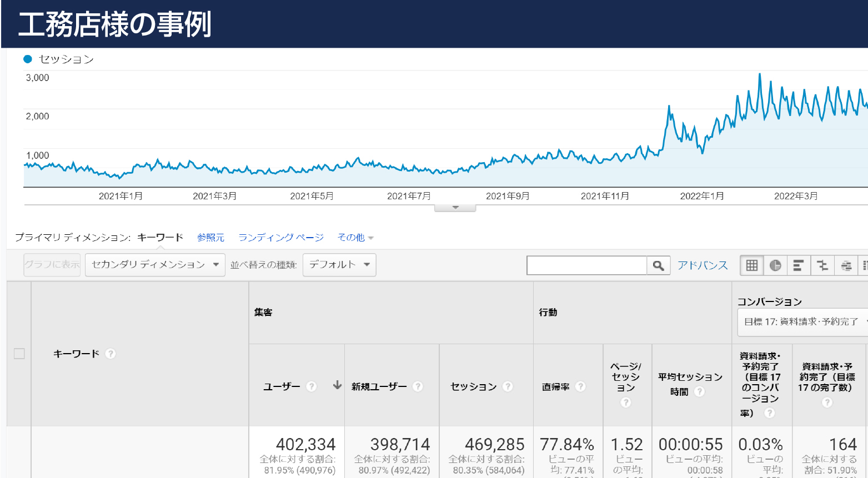Open the 目標 17: 資料請求・予約完了 goal selector
868x478 pixels.
[x=802, y=322]
